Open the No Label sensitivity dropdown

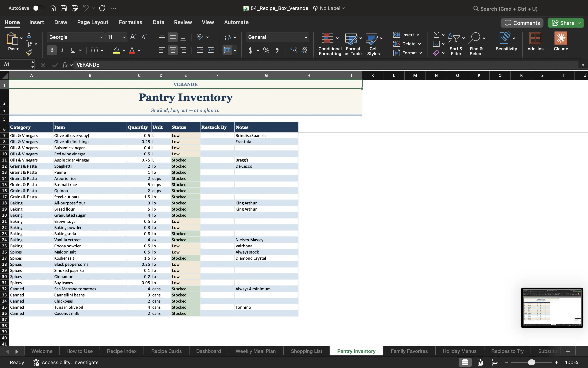tap(329, 8)
